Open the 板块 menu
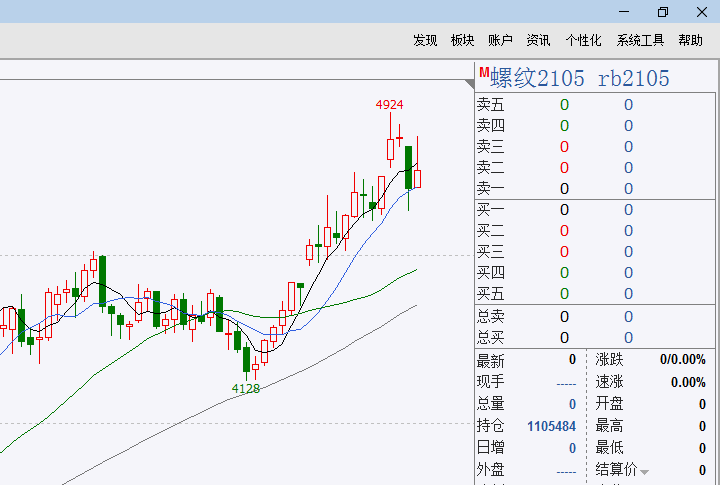The width and height of the screenshot is (720, 485). point(462,40)
